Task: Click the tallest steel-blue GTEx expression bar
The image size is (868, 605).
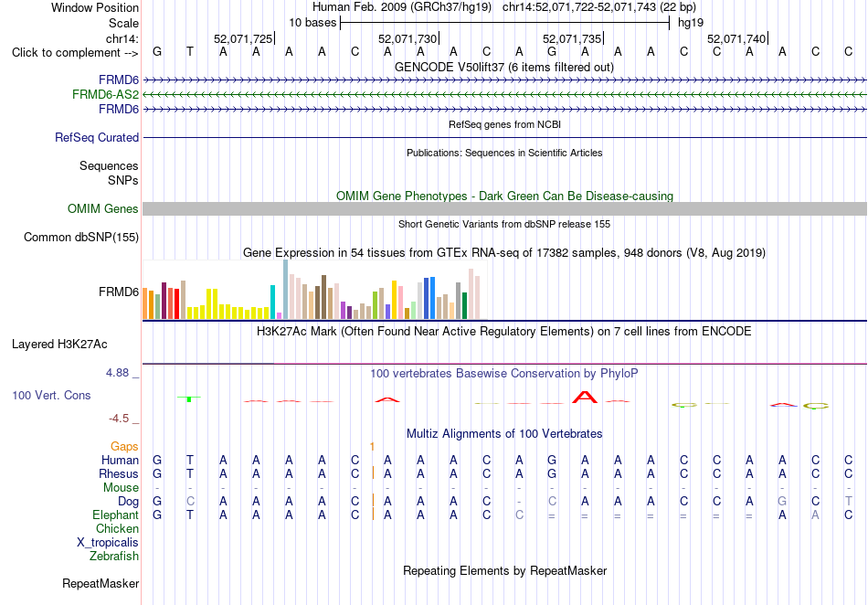Action: (x=286, y=290)
